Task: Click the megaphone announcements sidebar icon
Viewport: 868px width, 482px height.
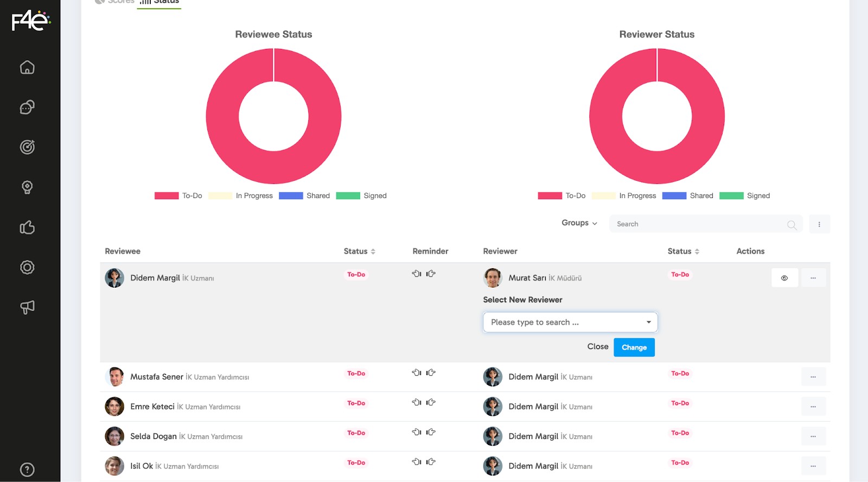Action: click(27, 307)
